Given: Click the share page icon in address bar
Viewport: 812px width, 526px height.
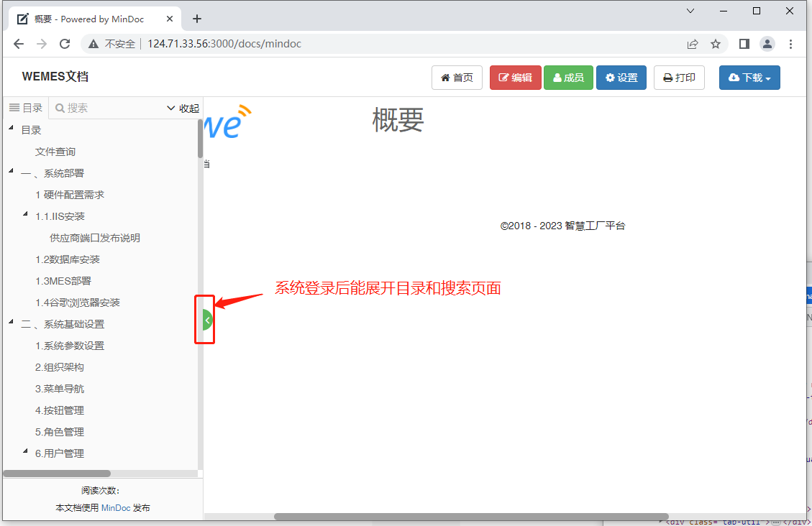Looking at the screenshot, I should pyautogui.click(x=693, y=44).
